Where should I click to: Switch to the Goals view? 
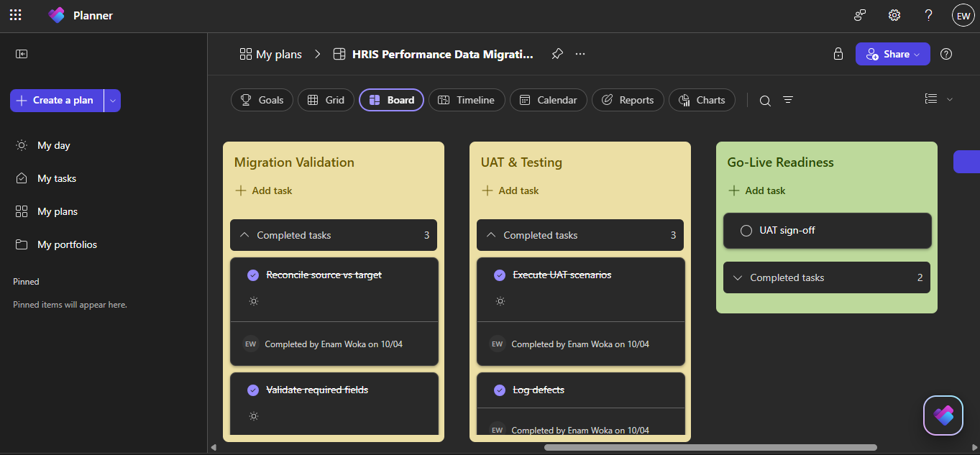click(x=262, y=100)
